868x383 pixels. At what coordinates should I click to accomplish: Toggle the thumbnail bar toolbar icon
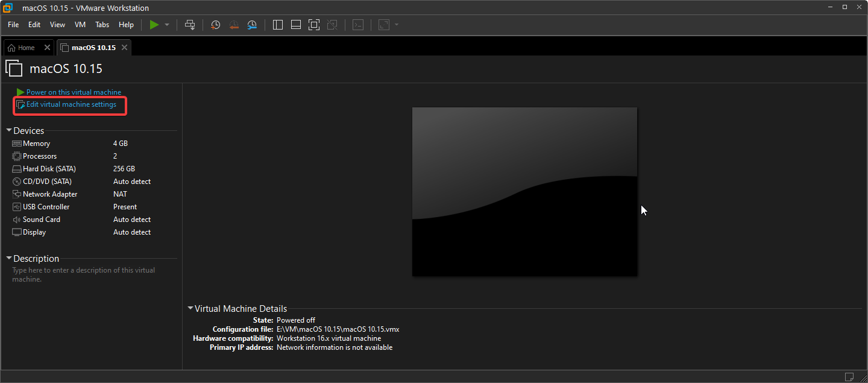coord(296,25)
